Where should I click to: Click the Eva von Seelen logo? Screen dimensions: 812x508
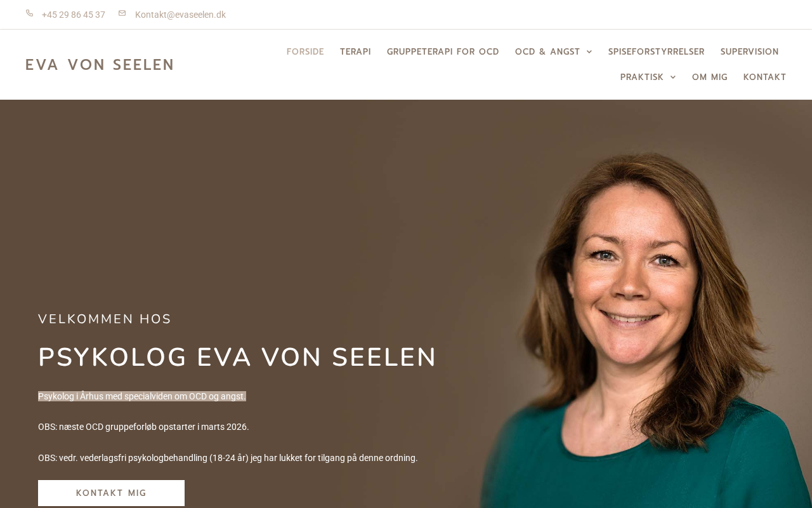click(100, 65)
